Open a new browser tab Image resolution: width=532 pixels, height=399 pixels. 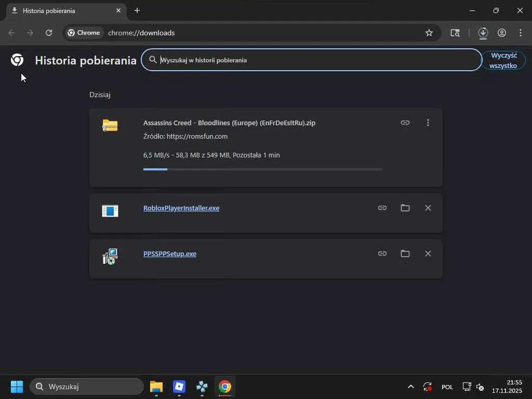click(137, 10)
